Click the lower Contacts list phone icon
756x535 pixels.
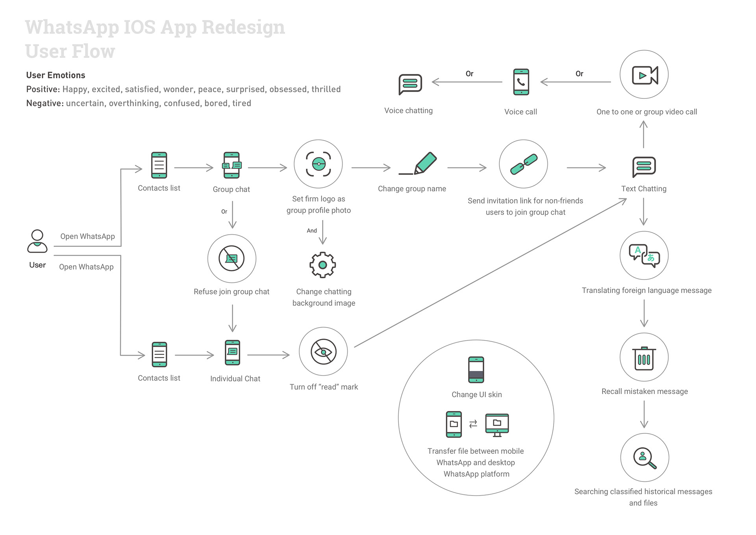pos(159,354)
